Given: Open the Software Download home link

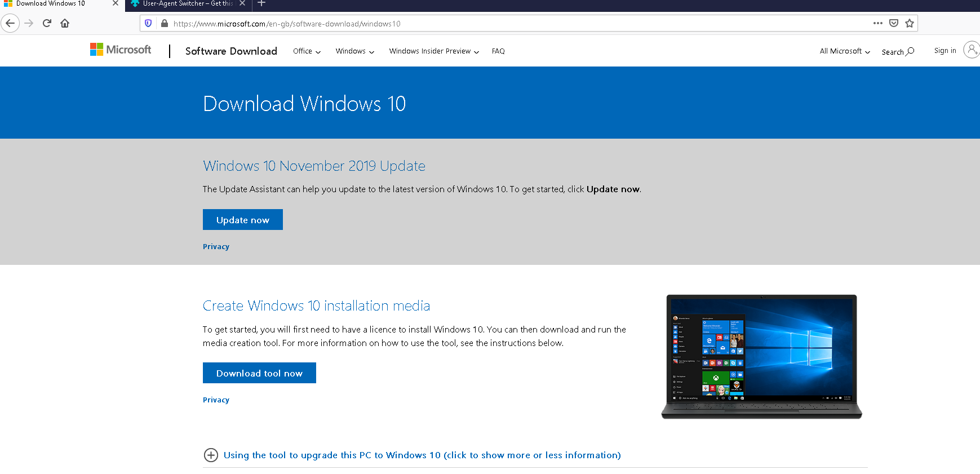Looking at the screenshot, I should pos(231,51).
